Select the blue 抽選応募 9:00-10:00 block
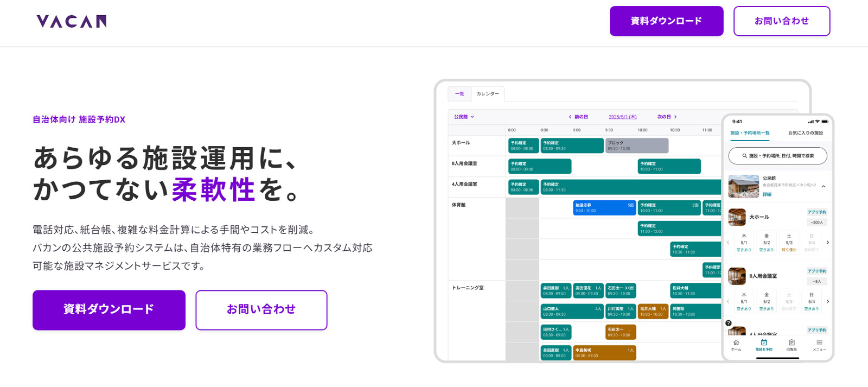The height and width of the screenshot is (387, 868). point(604,208)
